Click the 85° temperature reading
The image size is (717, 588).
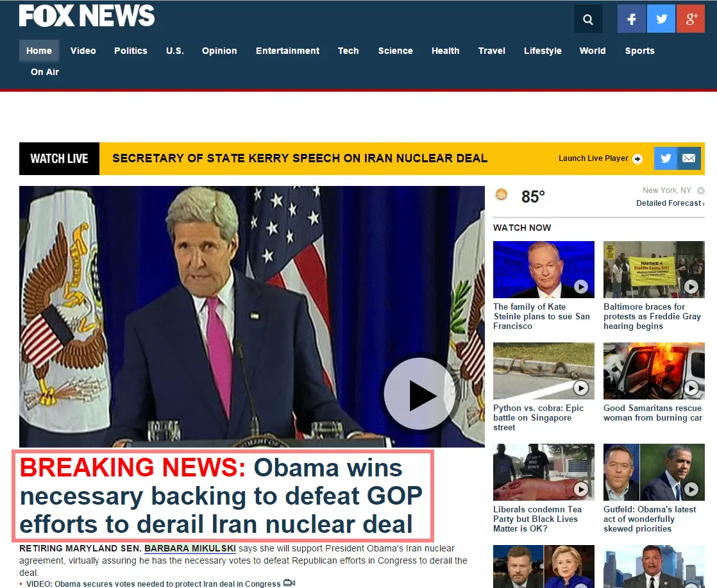(x=533, y=197)
